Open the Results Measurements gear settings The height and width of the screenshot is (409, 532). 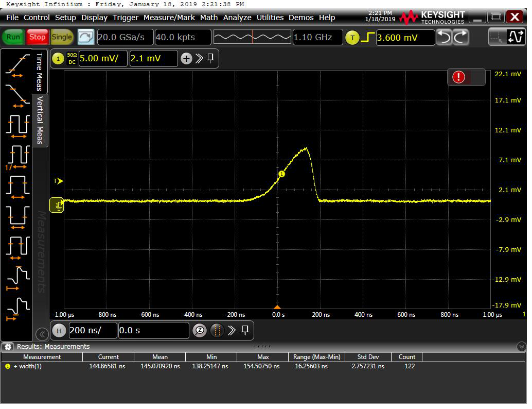click(8, 347)
